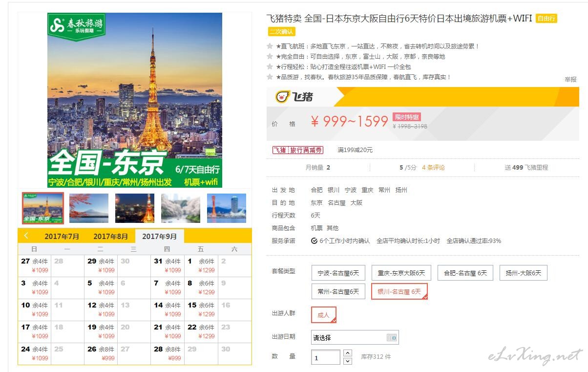
Task: Choose package 常州-名古屋6天
Action: click(338, 291)
